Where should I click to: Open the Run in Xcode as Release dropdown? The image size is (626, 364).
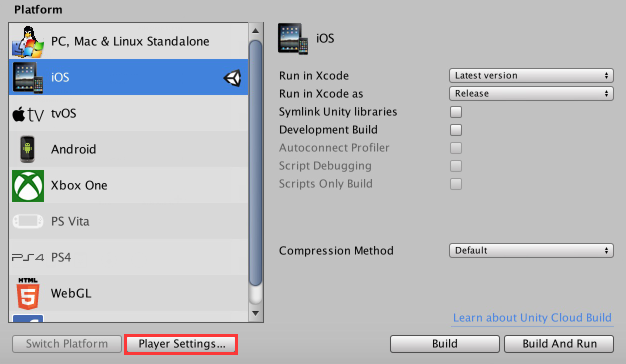click(531, 93)
